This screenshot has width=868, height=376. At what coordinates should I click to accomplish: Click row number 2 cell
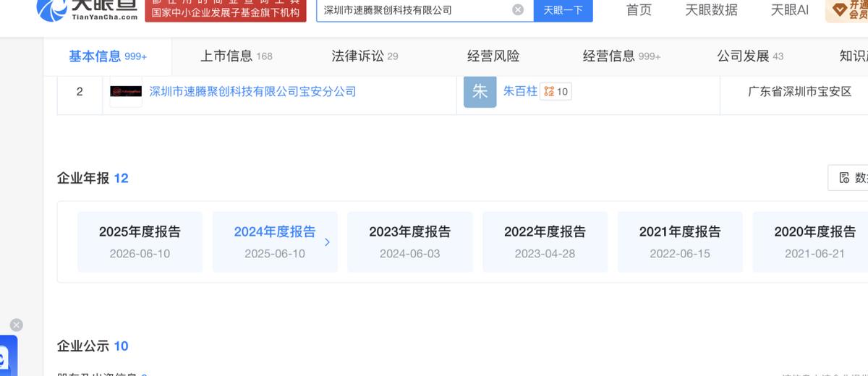tap(80, 92)
